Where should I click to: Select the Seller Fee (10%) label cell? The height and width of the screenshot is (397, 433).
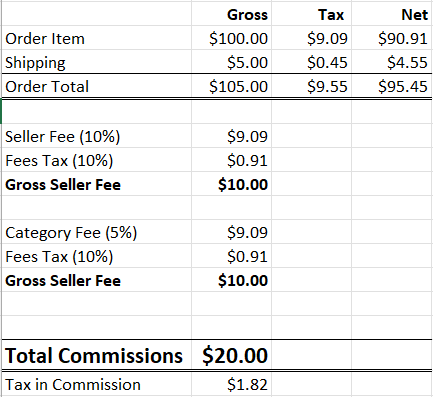(x=97, y=136)
